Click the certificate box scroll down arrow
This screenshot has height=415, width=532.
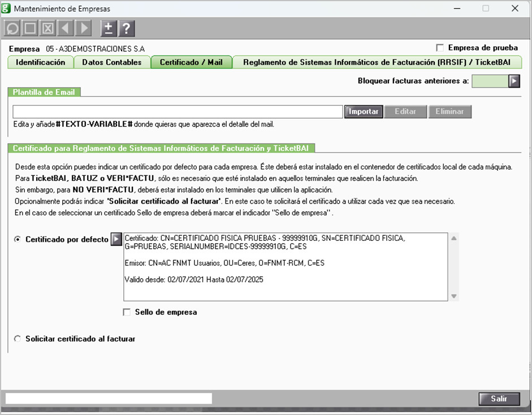coord(453,296)
